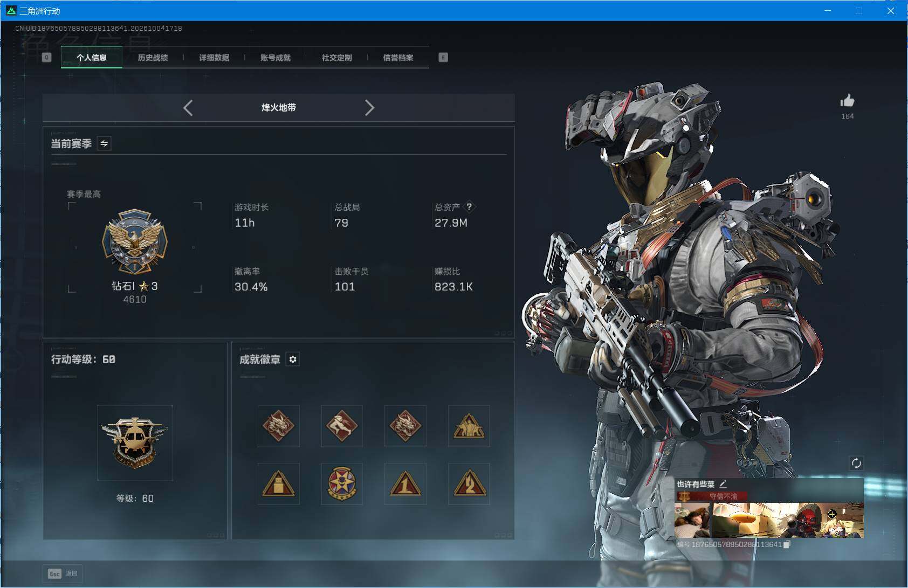The width and height of the screenshot is (908, 588).
Task: Click the Q key previous-tab icon
Action: click(46, 58)
